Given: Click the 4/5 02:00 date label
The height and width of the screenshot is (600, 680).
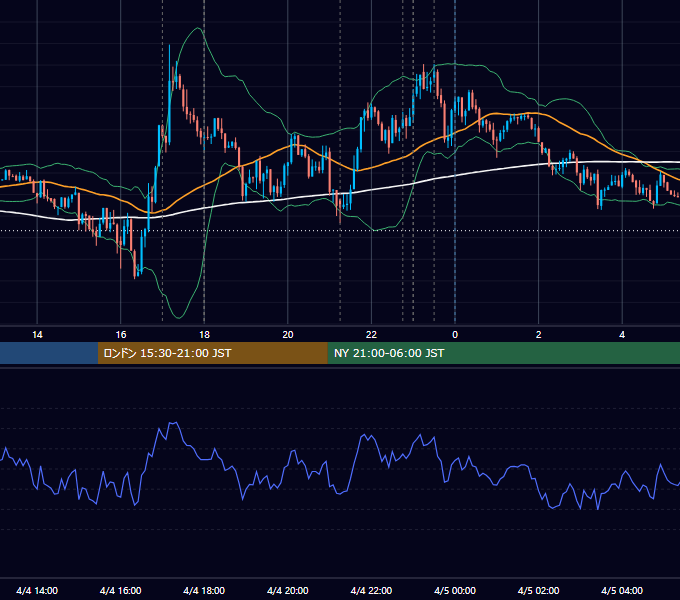Looking at the screenshot, I should tap(539, 590).
